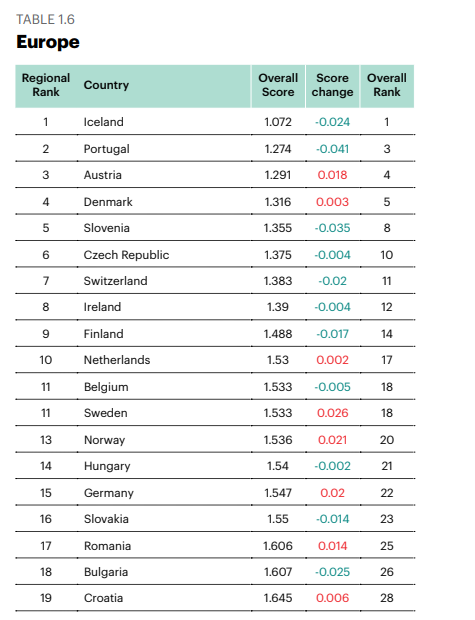Select Sweden's score change 0.026
This screenshot has width=475, height=620.
pos(333,413)
